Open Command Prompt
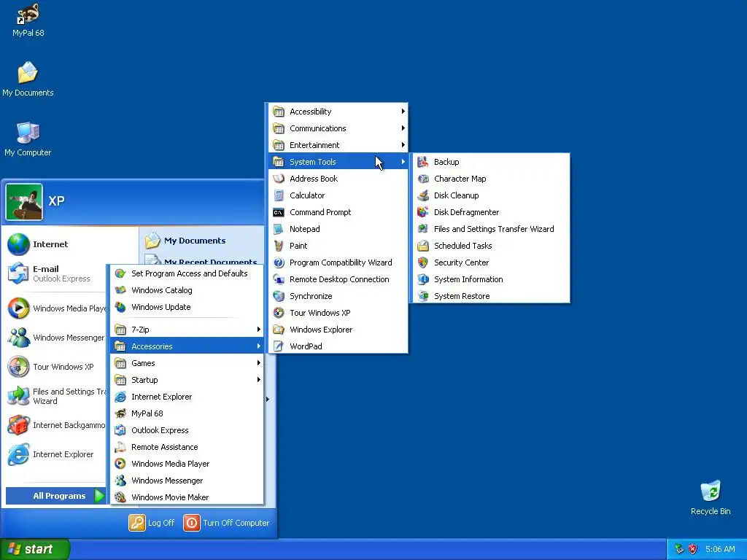 pos(338,212)
